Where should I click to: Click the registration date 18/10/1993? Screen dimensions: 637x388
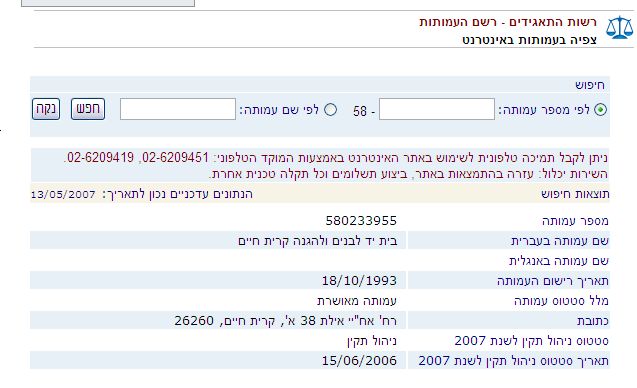[x=359, y=280]
